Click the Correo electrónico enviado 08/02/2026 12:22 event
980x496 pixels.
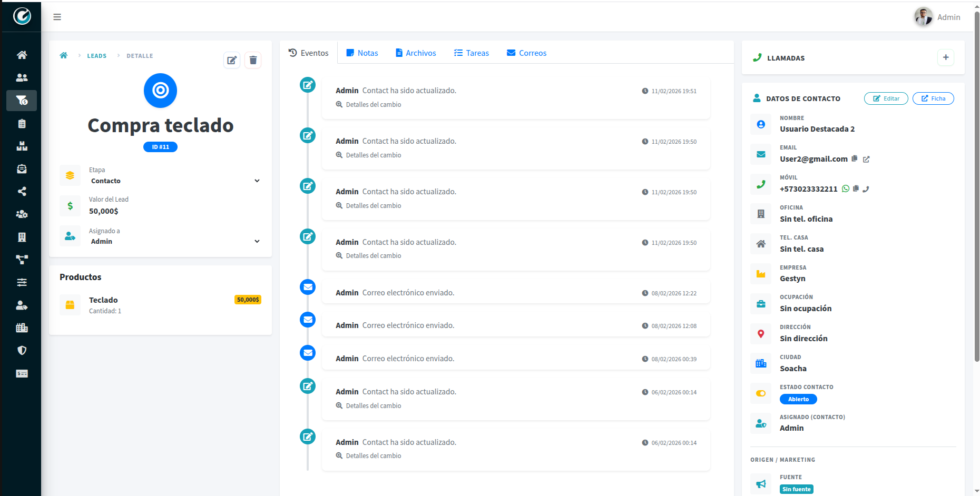pos(516,293)
